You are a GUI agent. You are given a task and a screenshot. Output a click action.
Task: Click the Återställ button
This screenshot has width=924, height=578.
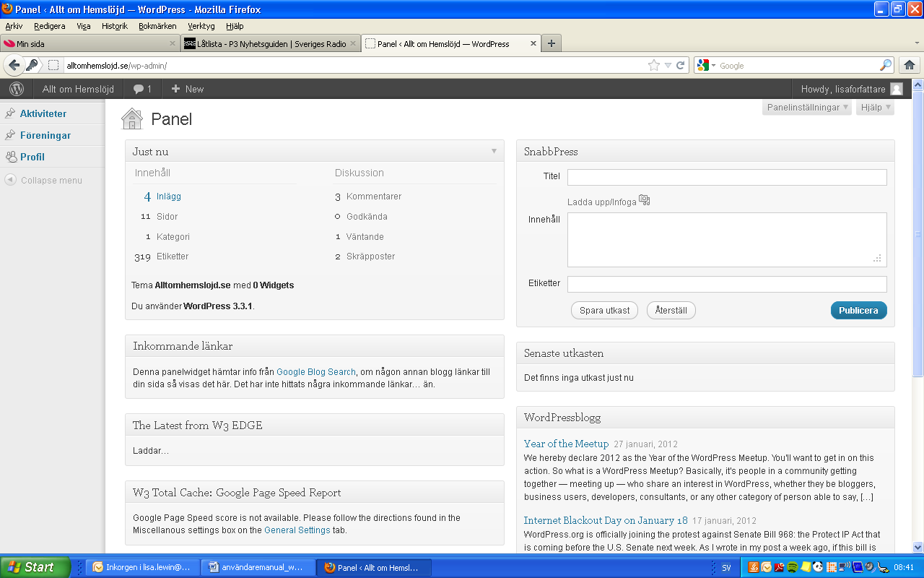click(x=671, y=310)
